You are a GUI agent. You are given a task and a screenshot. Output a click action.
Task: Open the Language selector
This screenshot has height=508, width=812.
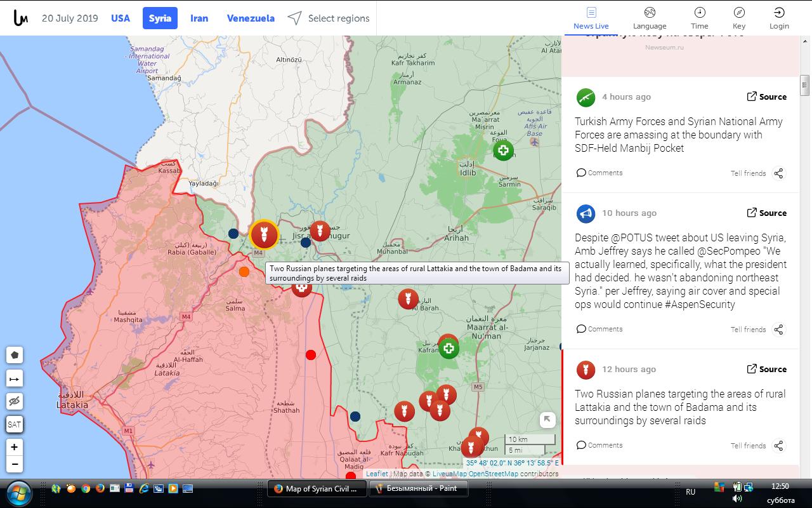pyautogui.click(x=650, y=18)
